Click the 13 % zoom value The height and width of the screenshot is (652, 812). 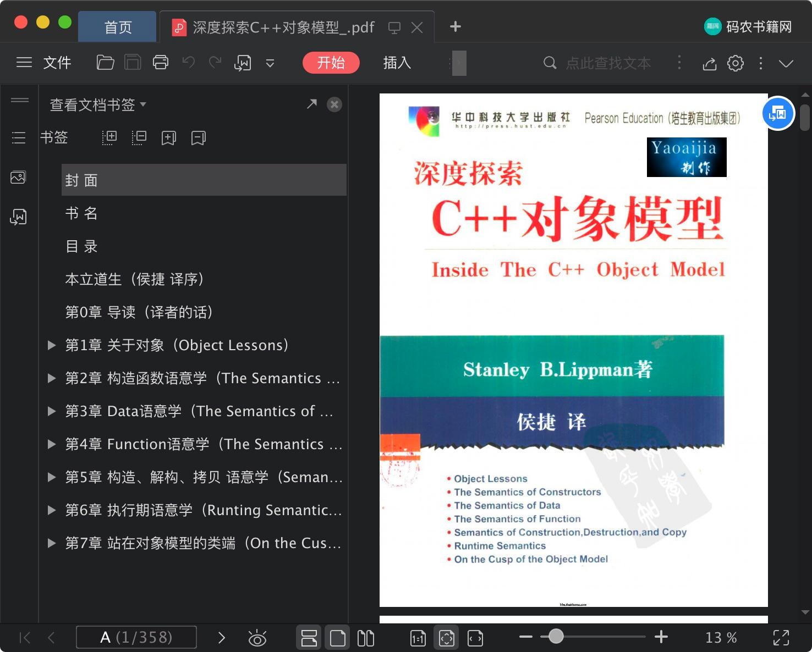(721, 638)
